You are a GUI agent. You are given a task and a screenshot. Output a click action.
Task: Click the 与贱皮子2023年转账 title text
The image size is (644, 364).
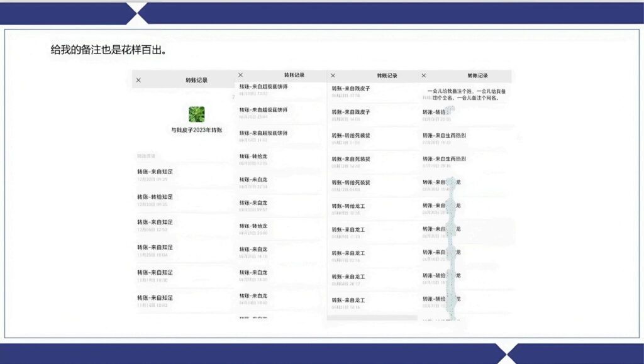tap(196, 130)
